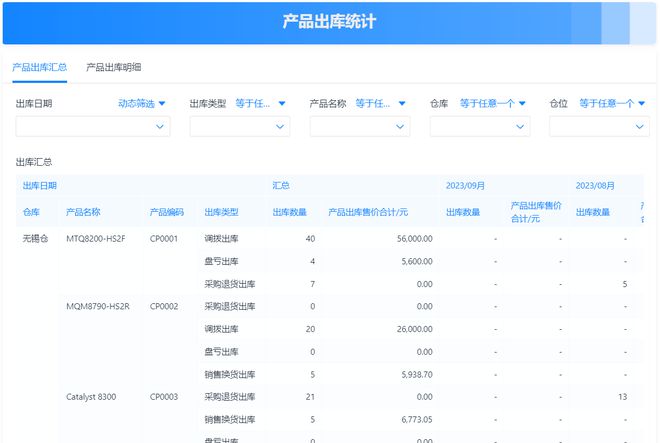Viewport: 660px width, 443px height.
Task: Click the 2023/09月 column group header
Action: [x=465, y=186]
